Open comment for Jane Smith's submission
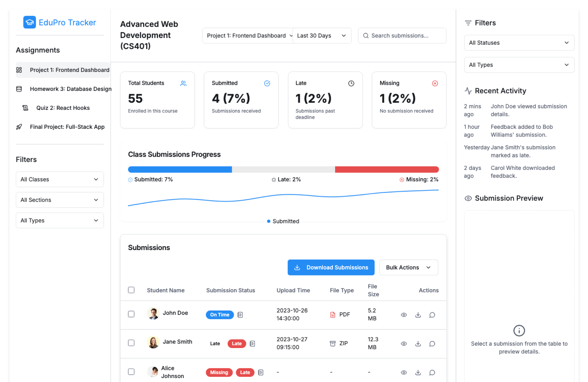This screenshot has width=588, height=382. point(432,343)
